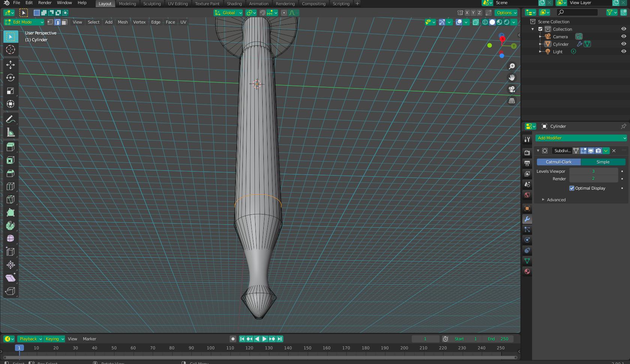
Task: Toggle X-ray display
Action: click(476, 22)
